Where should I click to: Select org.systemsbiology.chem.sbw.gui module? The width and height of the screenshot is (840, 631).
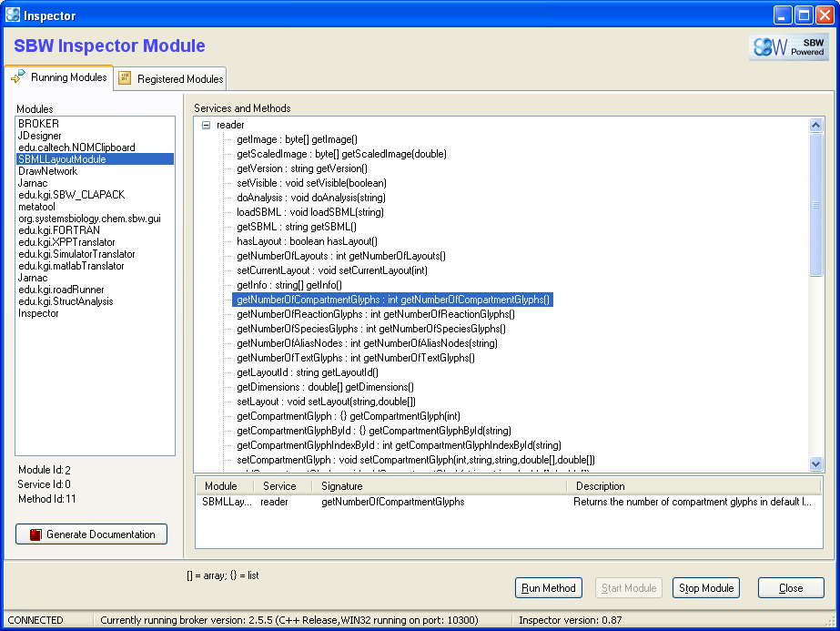89,219
